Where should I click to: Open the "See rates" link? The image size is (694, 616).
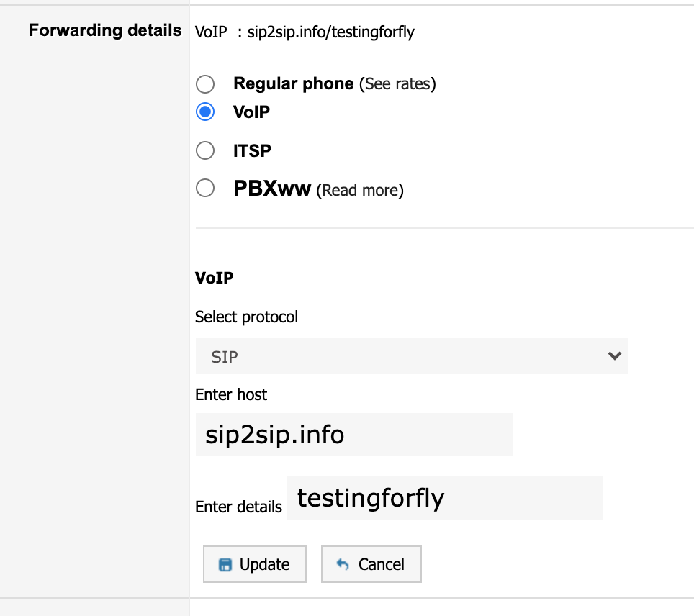397,84
